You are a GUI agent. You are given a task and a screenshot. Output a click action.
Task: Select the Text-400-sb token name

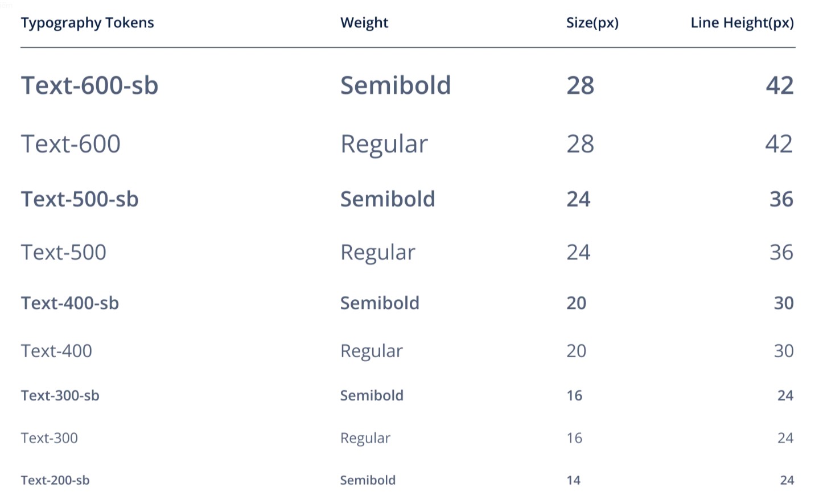(69, 303)
